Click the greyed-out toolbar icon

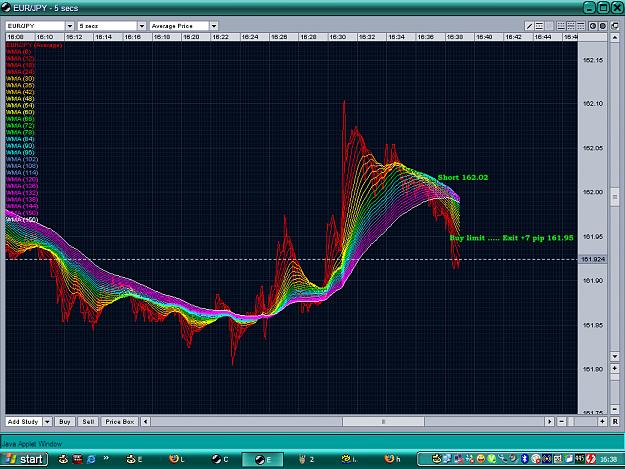tap(549, 26)
